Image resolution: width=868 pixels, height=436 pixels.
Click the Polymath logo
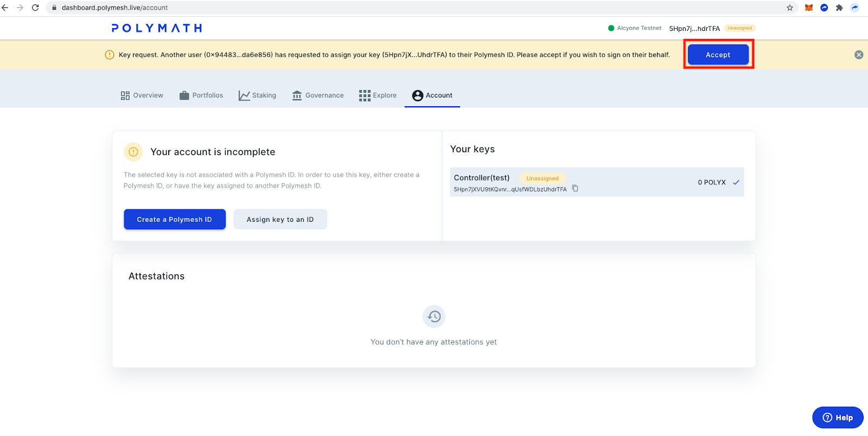click(157, 28)
